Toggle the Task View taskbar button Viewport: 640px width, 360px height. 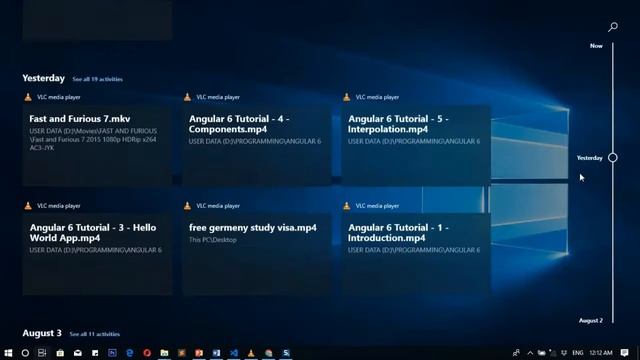[42, 353]
